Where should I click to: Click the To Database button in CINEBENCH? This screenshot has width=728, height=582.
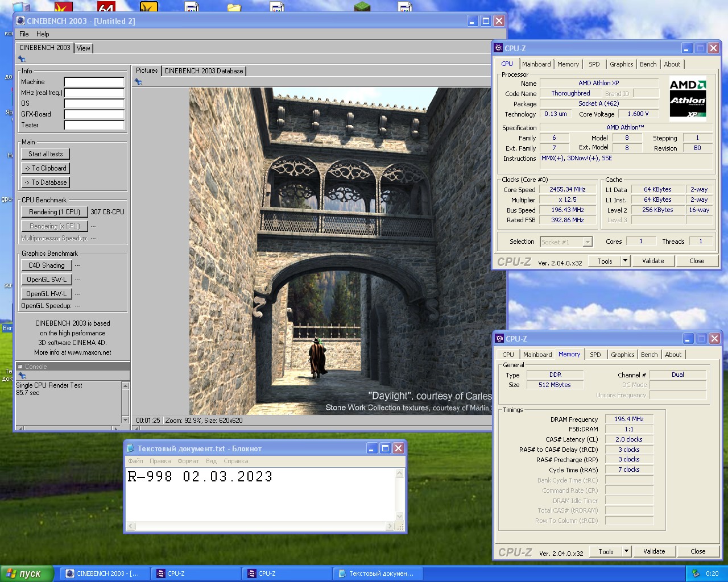pyautogui.click(x=45, y=182)
